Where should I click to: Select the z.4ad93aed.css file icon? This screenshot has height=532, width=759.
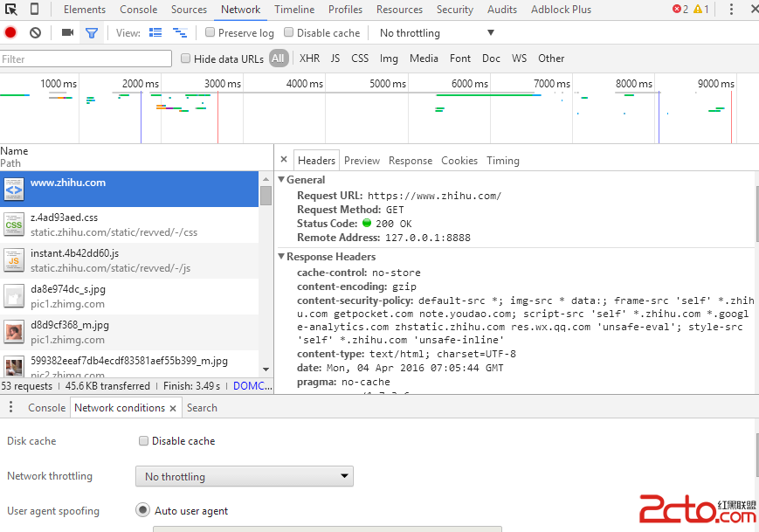click(x=14, y=225)
